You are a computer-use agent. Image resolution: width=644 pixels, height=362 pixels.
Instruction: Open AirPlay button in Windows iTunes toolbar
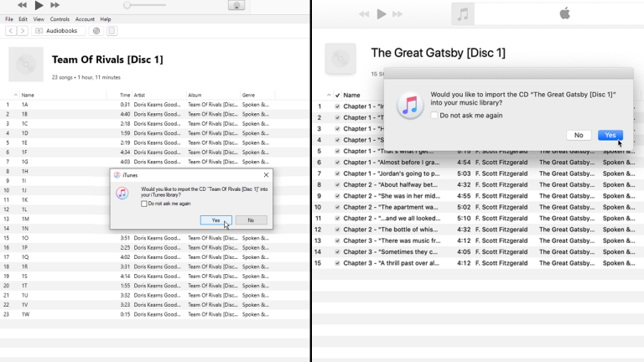tap(236, 5)
